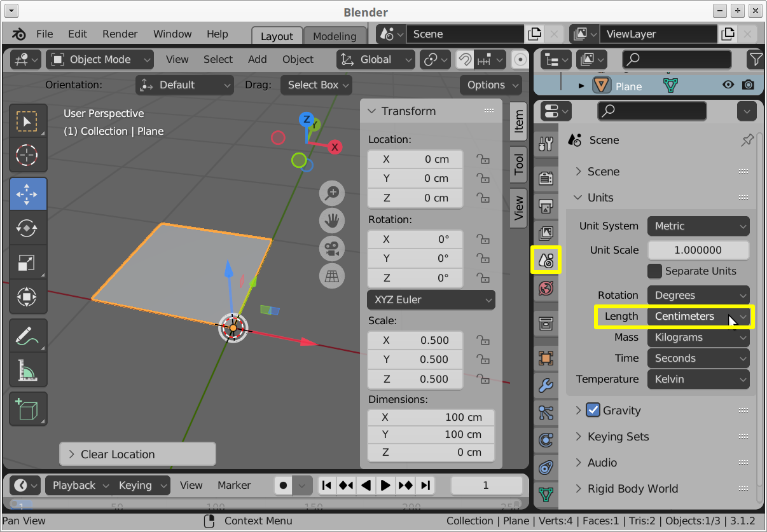The image size is (767, 532).
Task: Open Physics properties tab
Action: pyautogui.click(x=546, y=440)
